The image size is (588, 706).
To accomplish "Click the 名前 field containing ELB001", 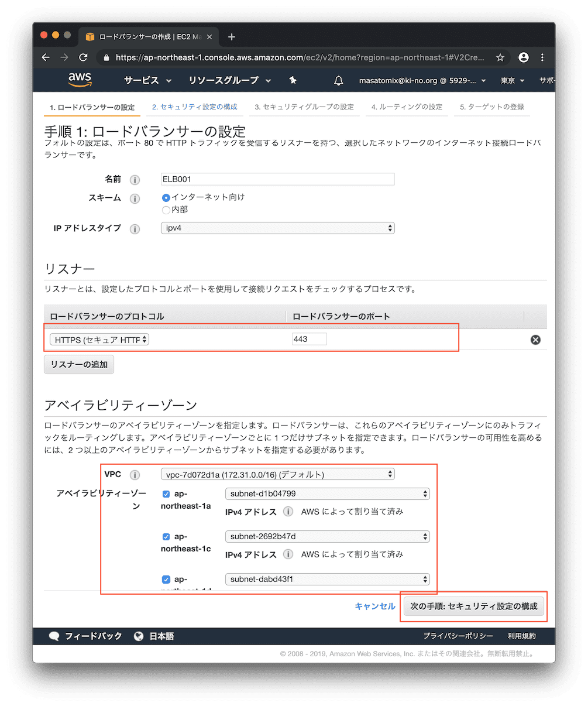I will coord(278,179).
